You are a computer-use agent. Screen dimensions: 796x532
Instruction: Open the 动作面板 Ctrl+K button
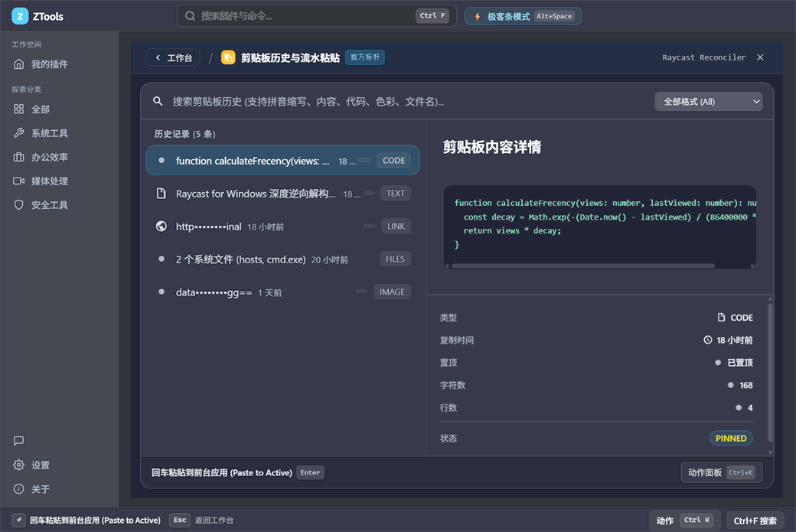[721, 472]
